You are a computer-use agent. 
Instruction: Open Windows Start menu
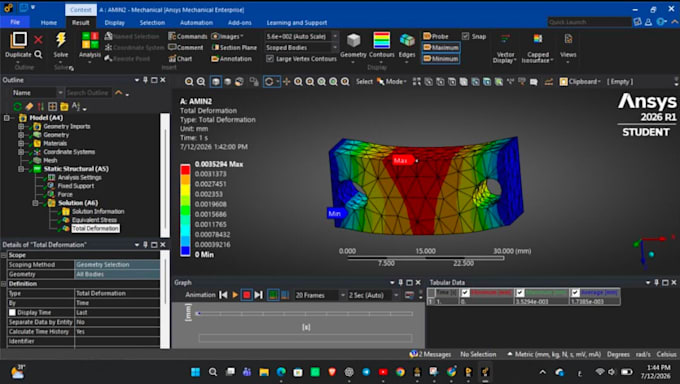[x=196, y=372]
